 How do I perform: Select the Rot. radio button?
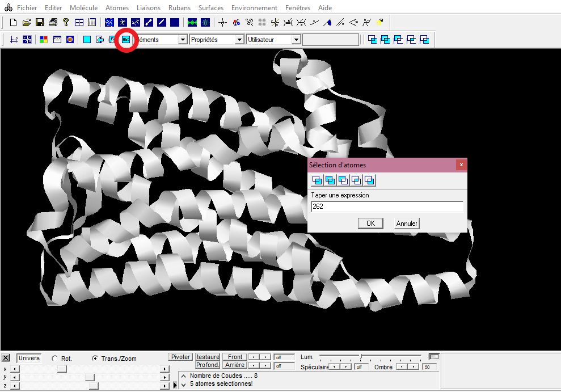[55, 359]
